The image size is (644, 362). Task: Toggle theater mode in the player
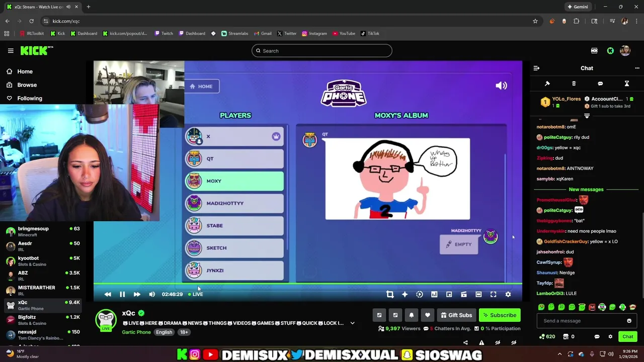[478, 294]
